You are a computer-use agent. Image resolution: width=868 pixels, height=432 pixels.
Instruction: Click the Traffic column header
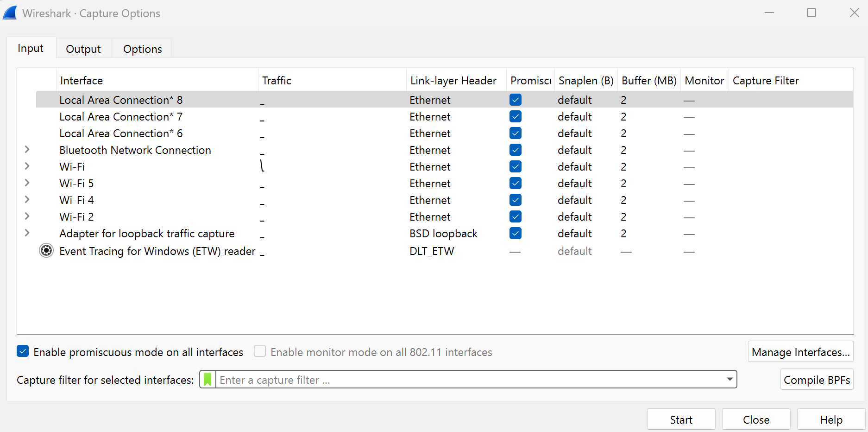point(332,80)
